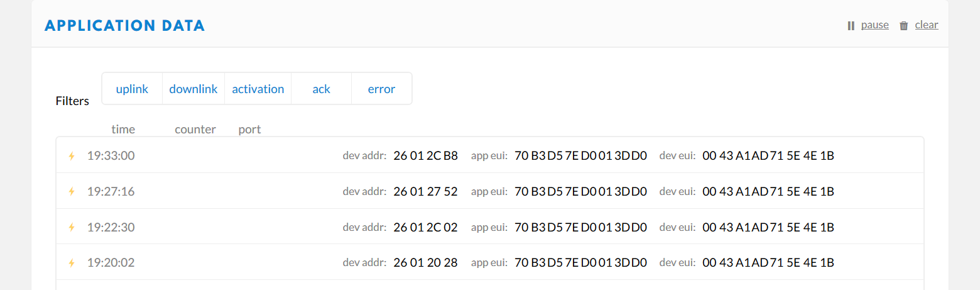Image resolution: width=980 pixels, height=290 pixels.
Task: Click lightning bolt icon for 19:33:00 entry
Action: click(x=72, y=156)
